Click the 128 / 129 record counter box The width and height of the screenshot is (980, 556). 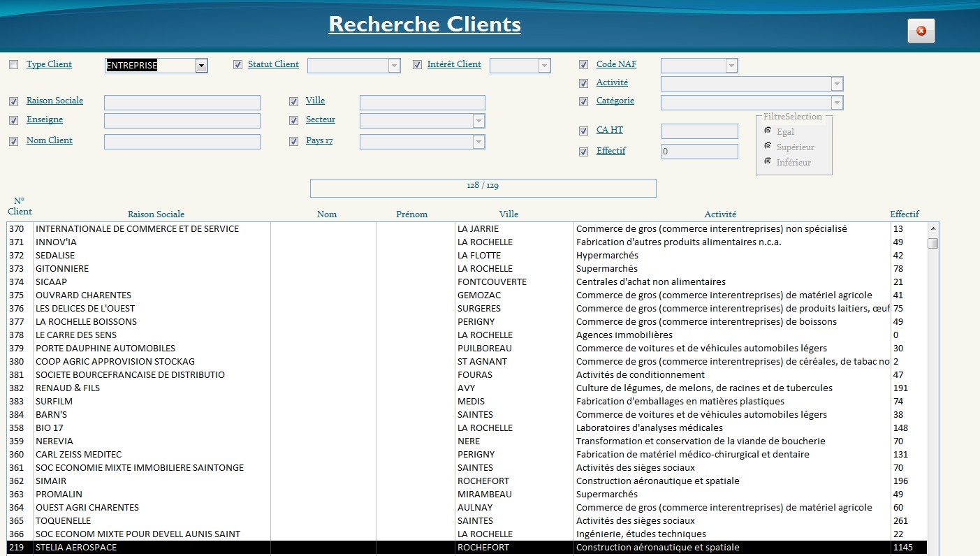(x=483, y=188)
